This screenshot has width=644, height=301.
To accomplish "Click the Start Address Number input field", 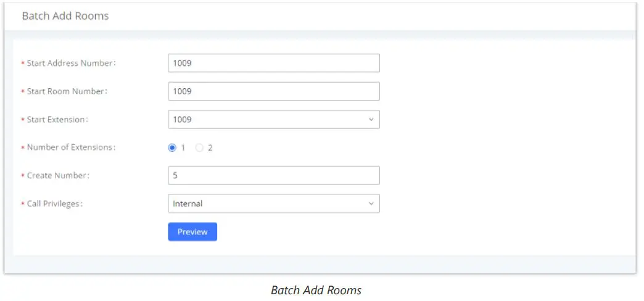I will click(273, 63).
